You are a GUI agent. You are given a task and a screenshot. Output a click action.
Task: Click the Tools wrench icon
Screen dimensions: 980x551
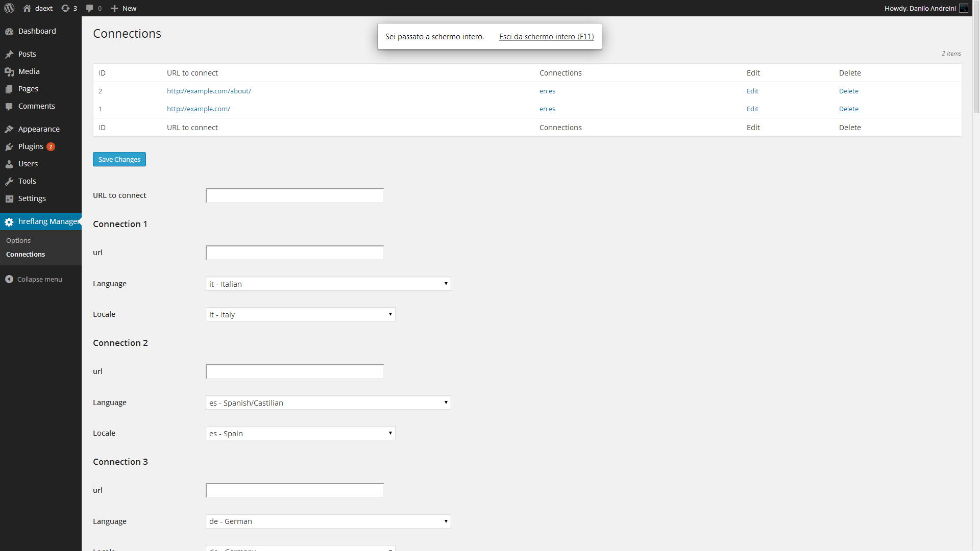(10, 181)
